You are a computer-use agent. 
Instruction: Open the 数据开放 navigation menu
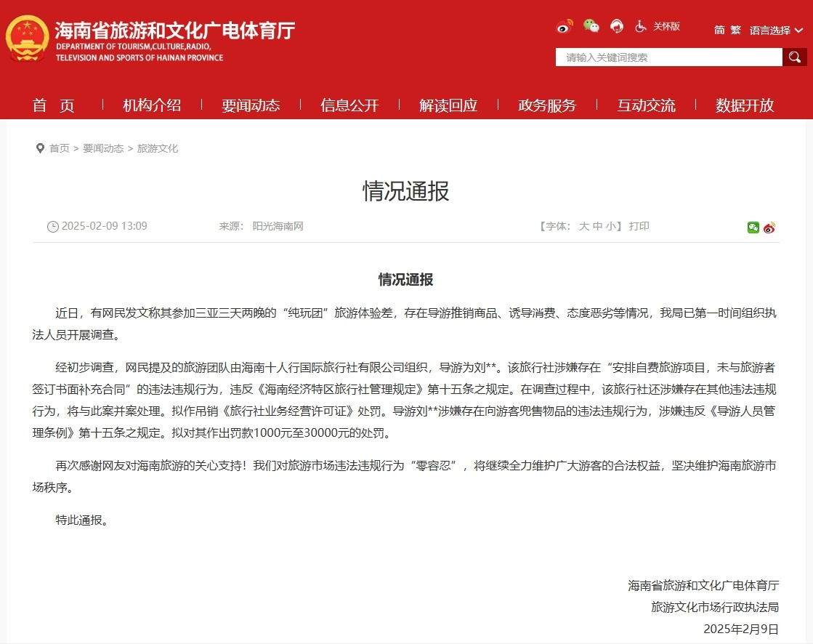(x=745, y=105)
